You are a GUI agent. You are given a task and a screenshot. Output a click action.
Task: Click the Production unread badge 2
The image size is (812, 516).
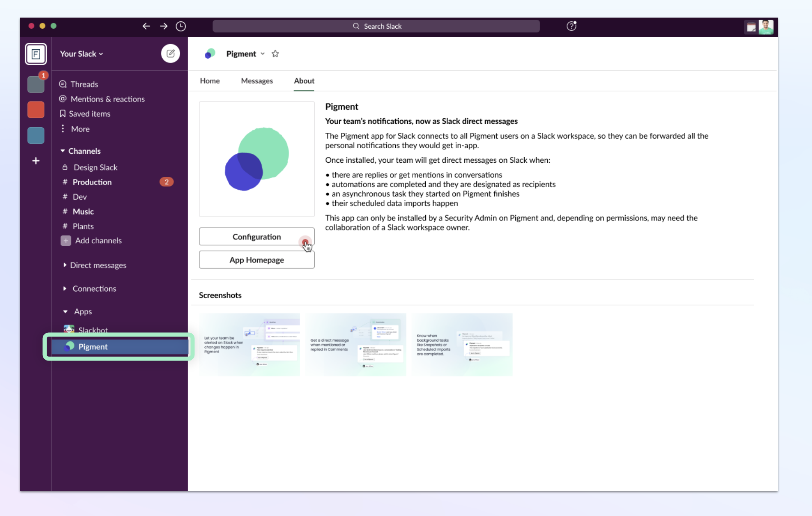pyautogui.click(x=167, y=182)
